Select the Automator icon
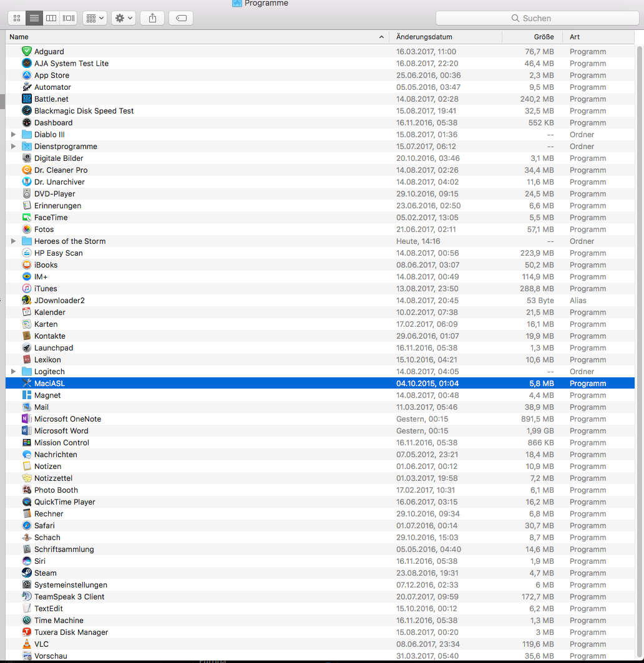Viewport: 644px width, 663px height. point(27,87)
